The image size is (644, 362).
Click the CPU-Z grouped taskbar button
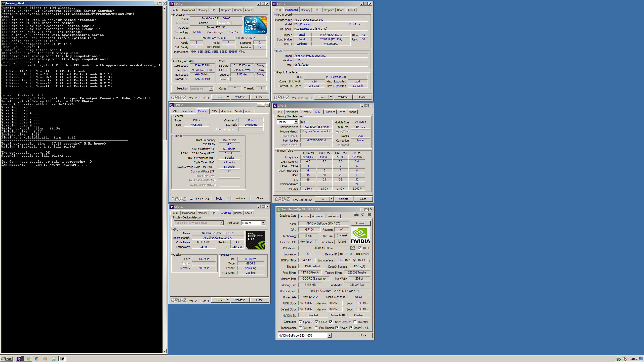(20, 359)
